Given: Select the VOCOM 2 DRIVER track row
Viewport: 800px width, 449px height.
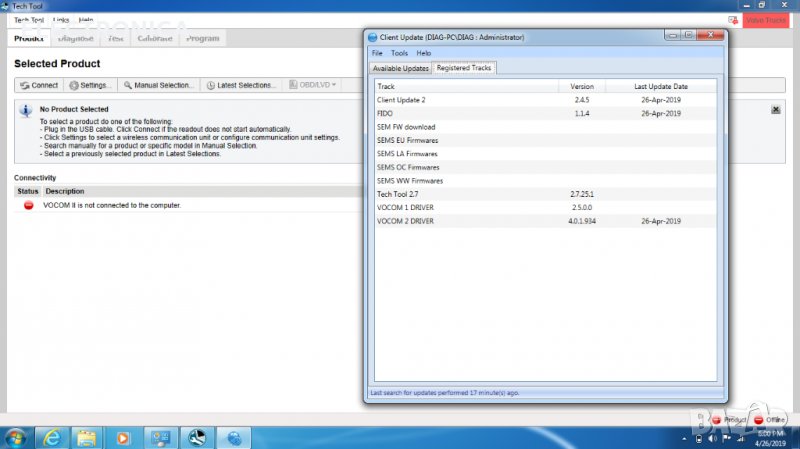Looking at the screenshot, I should tap(405, 221).
